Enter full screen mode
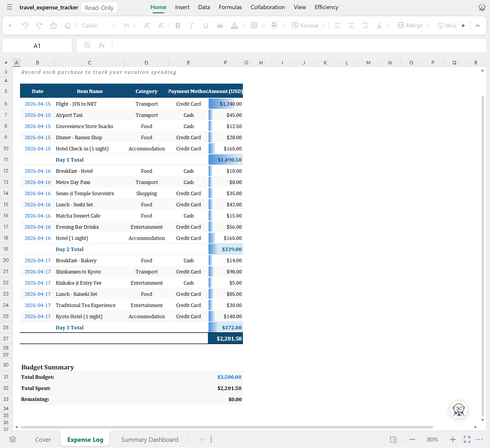This screenshot has width=490, height=448. click(x=467, y=439)
